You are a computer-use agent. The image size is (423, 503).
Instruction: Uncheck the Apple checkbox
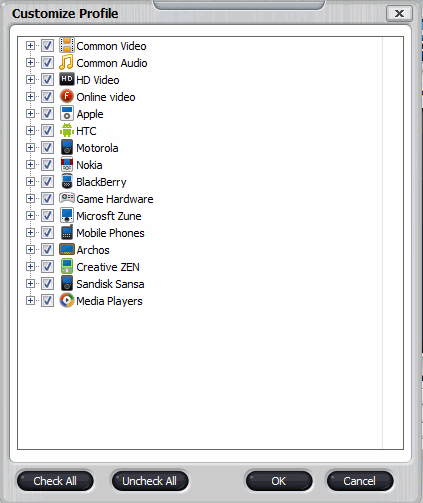coord(47,114)
